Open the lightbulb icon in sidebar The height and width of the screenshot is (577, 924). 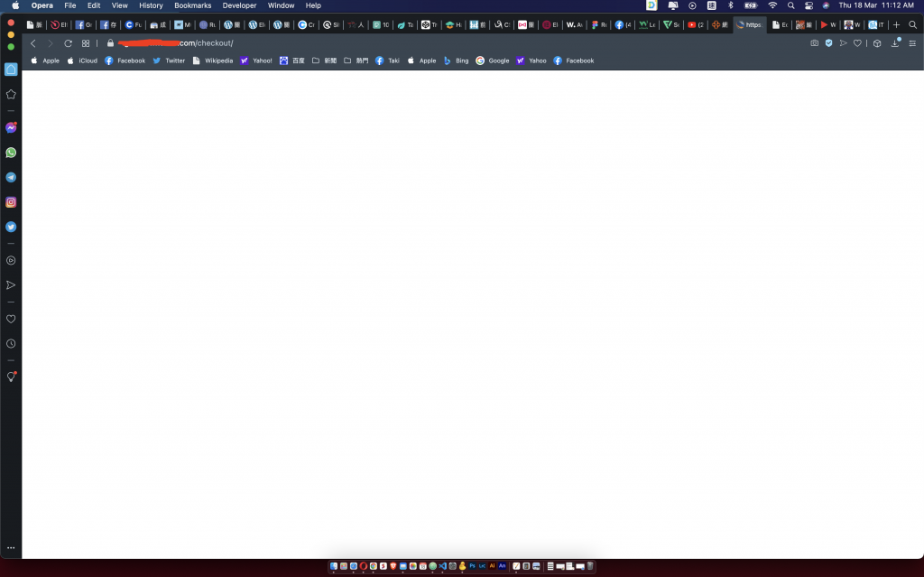(11, 377)
